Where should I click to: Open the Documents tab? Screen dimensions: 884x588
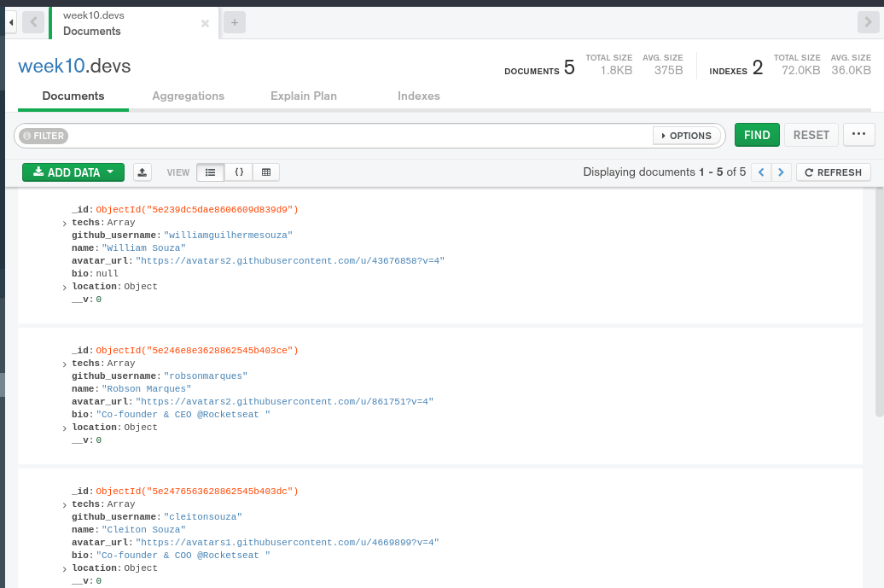coord(73,96)
